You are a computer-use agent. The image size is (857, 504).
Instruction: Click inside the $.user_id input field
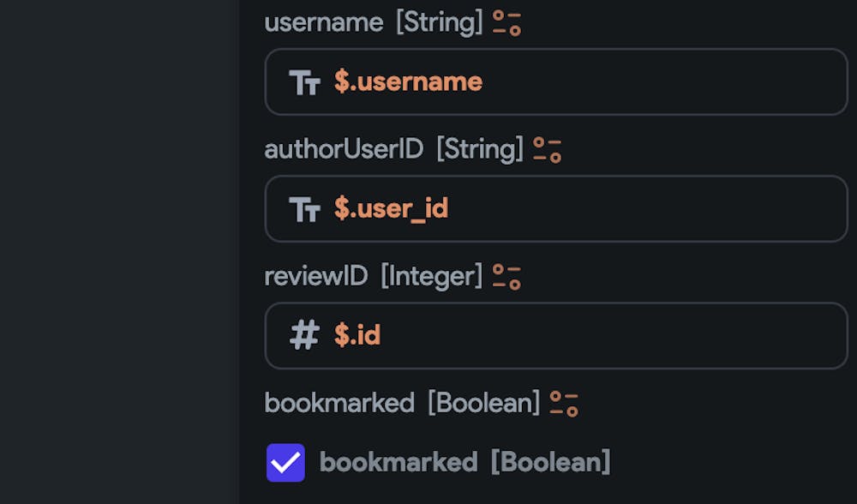pos(556,208)
